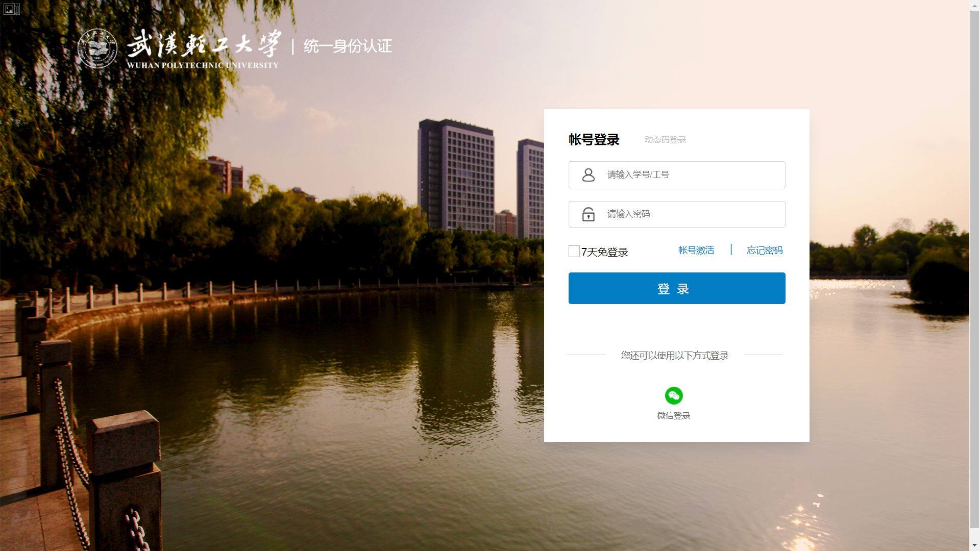
Task: Click the 统一身份认证 header text
Action: coord(346,46)
